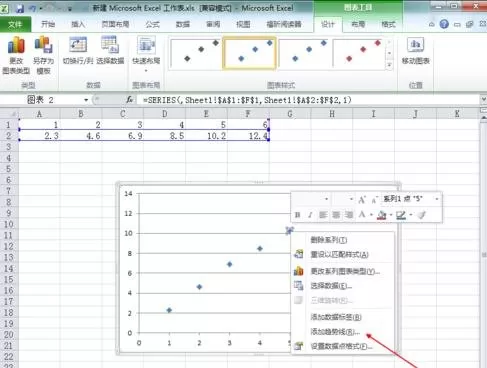This screenshot has height=368, width=487.
Task: Select row header 10
Action: pyautogui.click(x=9, y=224)
